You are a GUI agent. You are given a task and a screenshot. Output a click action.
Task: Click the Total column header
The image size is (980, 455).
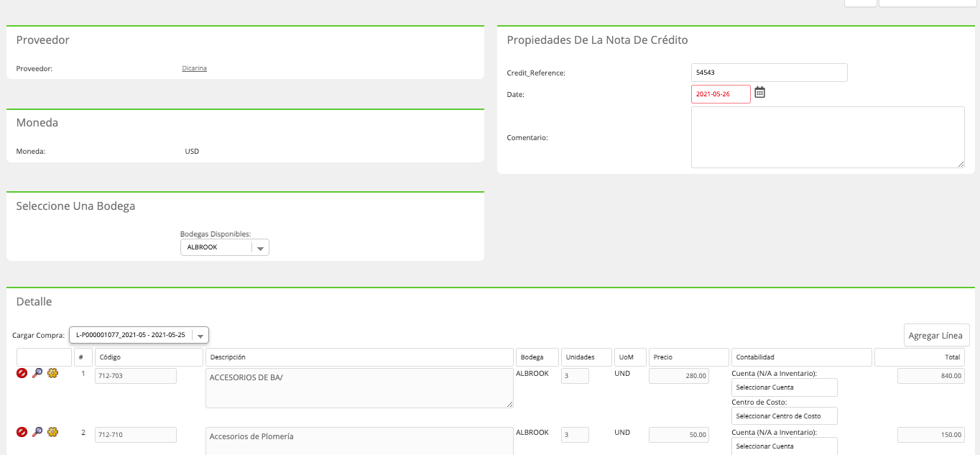click(x=920, y=357)
